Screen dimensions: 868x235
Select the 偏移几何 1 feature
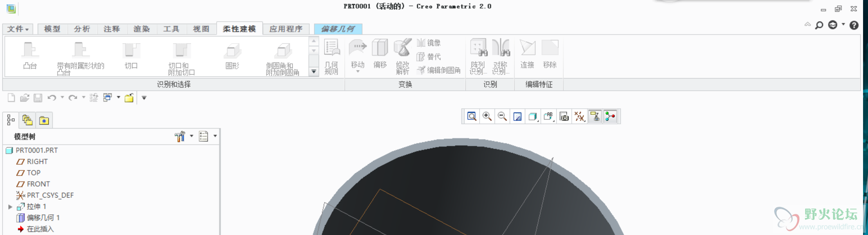coord(38,218)
